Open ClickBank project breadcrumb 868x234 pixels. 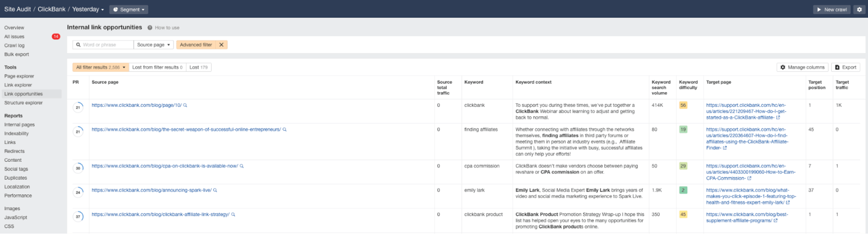tap(52, 9)
